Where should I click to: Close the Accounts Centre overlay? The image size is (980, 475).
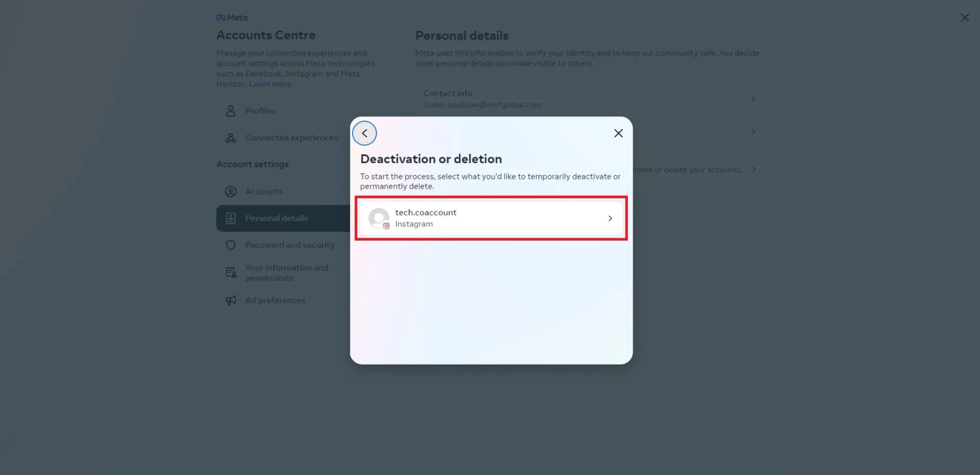[965, 18]
